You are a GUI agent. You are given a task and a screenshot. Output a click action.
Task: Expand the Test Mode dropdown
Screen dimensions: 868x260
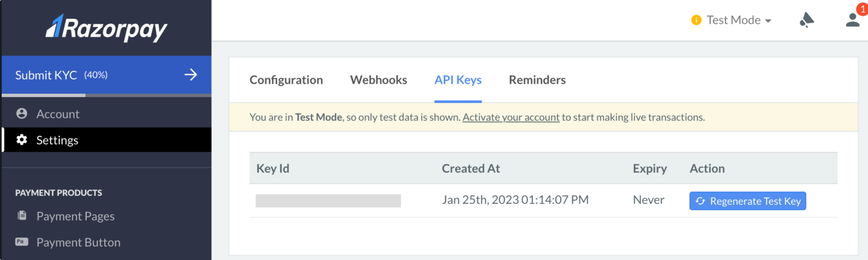(x=732, y=20)
